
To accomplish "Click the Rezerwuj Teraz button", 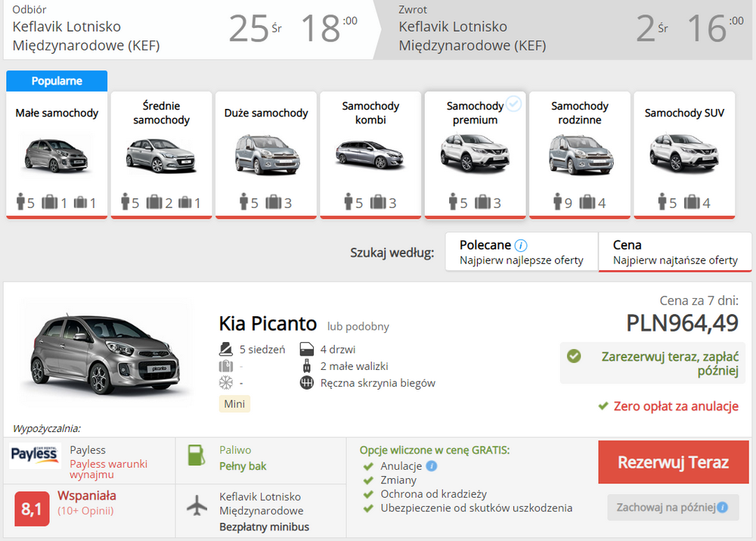I will tap(673, 462).
